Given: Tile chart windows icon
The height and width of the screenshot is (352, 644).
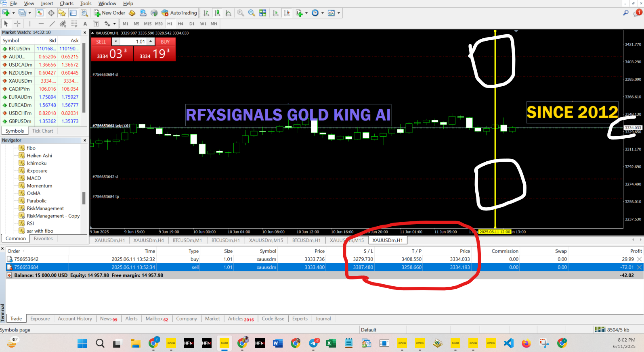Looking at the screenshot, I should (x=262, y=13).
